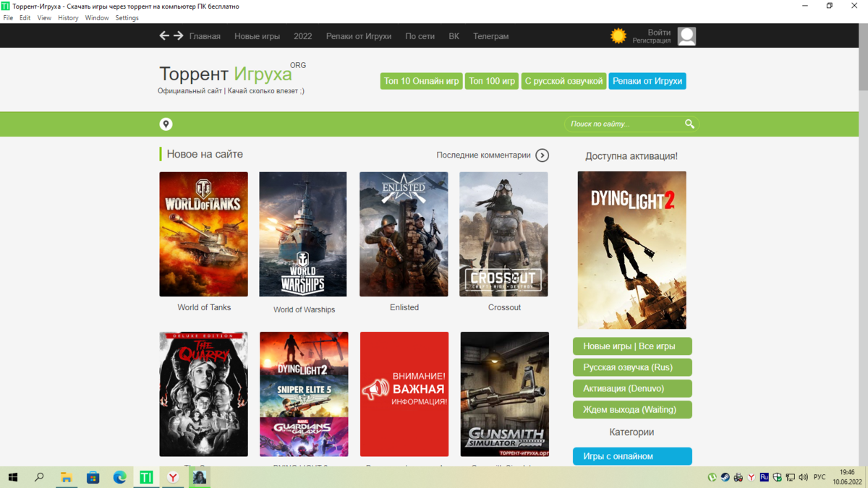868x488 pixels.
Task: Click the search magnifier icon
Action: tap(689, 124)
